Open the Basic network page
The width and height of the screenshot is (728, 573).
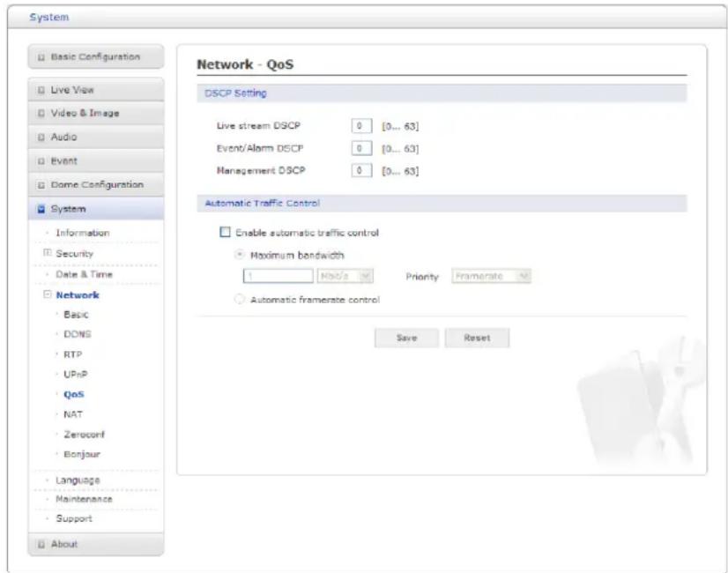point(76,315)
